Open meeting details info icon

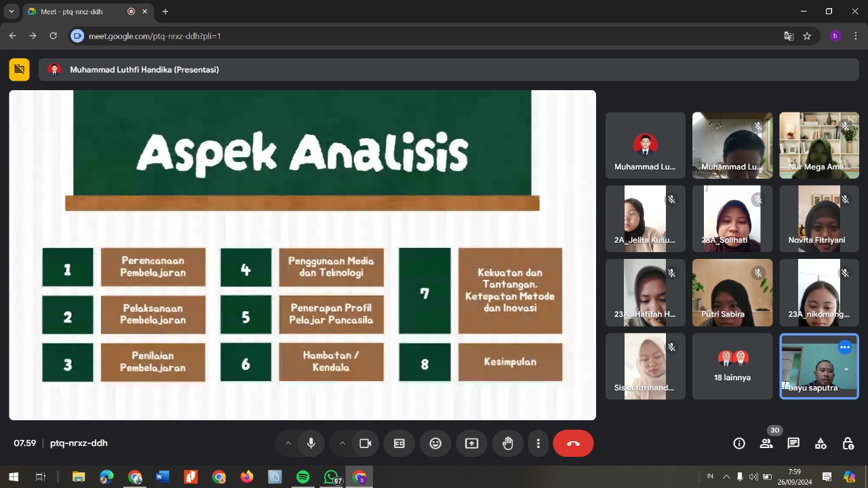tap(739, 443)
